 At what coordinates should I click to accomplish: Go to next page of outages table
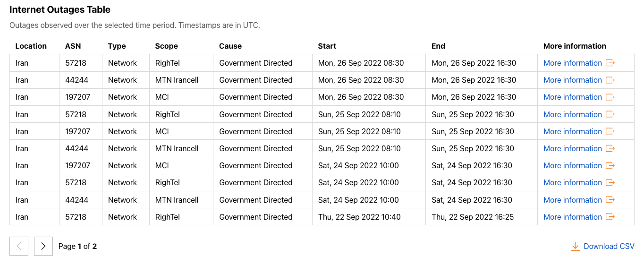tap(43, 246)
